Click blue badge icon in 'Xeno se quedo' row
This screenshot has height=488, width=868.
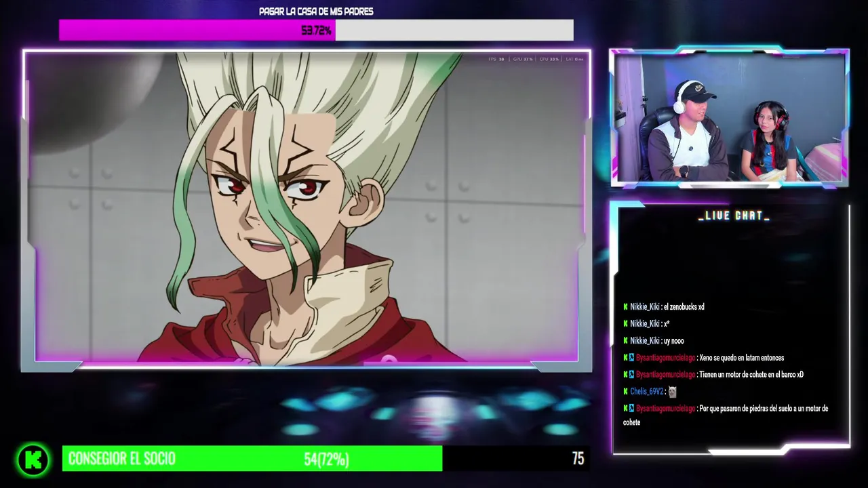click(x=632, y=358)
